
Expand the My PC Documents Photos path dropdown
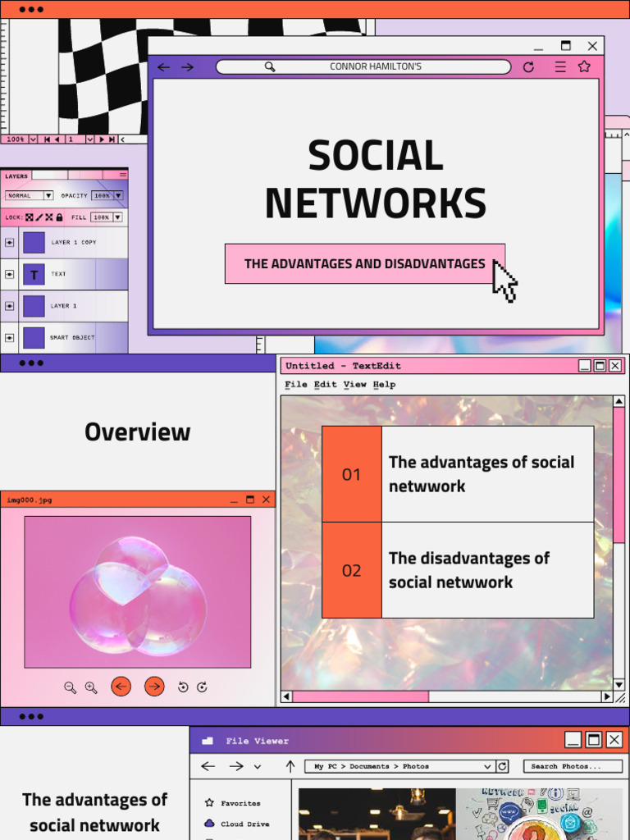point(487,766)
